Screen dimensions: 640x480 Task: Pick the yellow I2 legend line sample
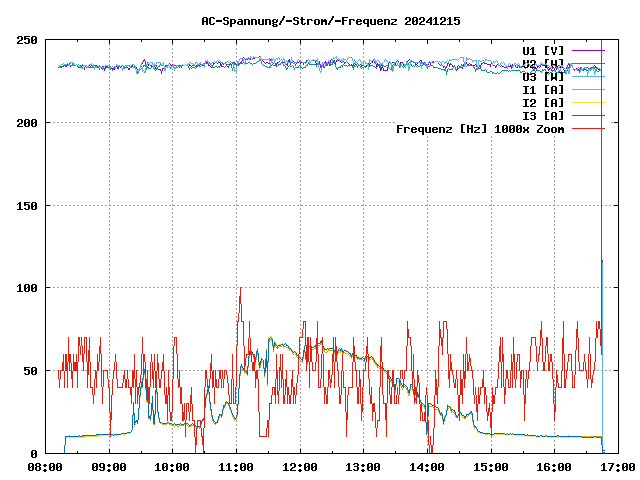[588, 102]
